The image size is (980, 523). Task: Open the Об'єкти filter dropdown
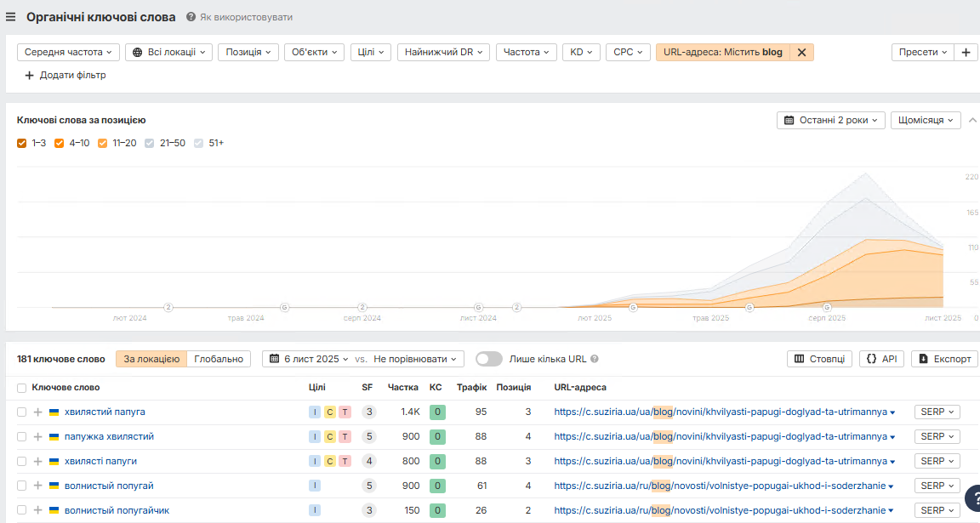(x=315, y=53)
